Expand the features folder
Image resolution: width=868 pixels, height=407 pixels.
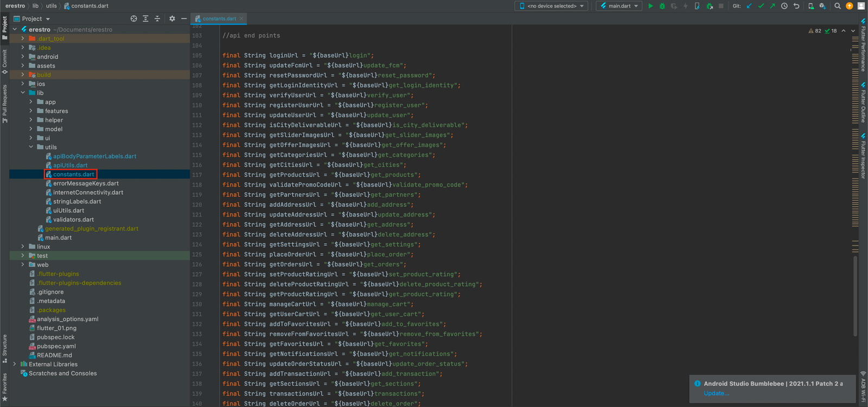(31, 111)
